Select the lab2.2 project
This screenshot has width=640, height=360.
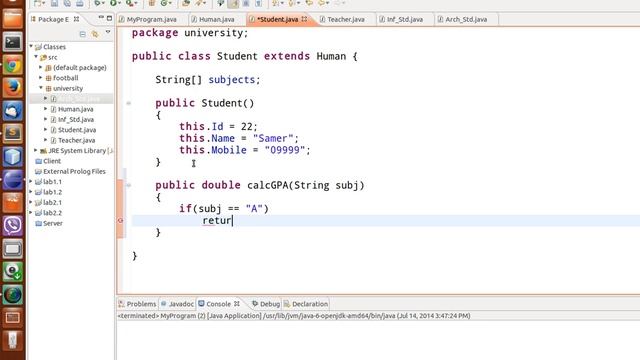pyautogui.click(x=52, y=213)
